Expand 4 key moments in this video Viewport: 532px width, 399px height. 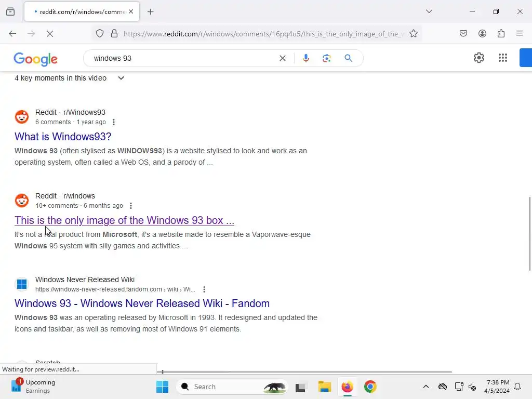click(69, 78)
